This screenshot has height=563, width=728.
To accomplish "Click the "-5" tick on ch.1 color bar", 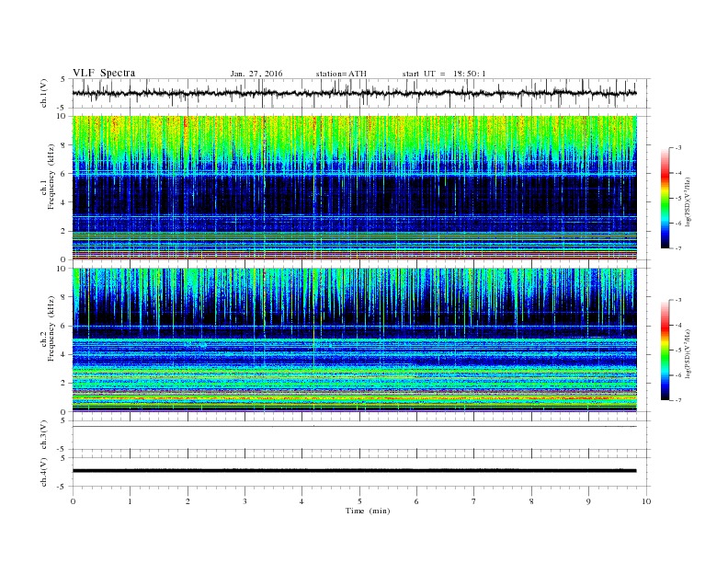I will click(x=678, y=199).
